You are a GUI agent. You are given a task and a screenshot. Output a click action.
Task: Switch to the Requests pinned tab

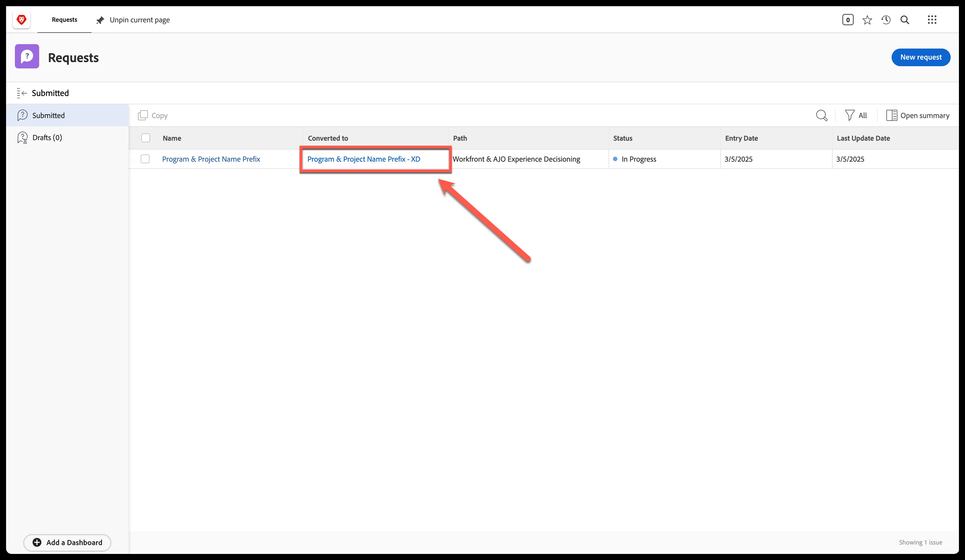(x=64, y=20)
